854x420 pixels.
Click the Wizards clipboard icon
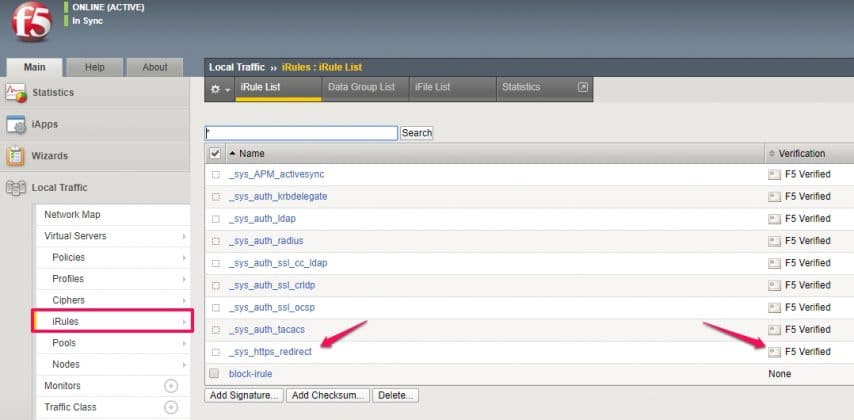(16, 156)
